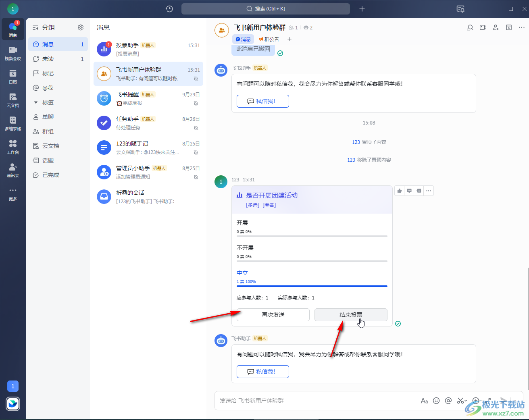This screenshot has height=420, width=529.
Task: Click the search box (Ctrl+K)
Action: [x=266, y=9]
